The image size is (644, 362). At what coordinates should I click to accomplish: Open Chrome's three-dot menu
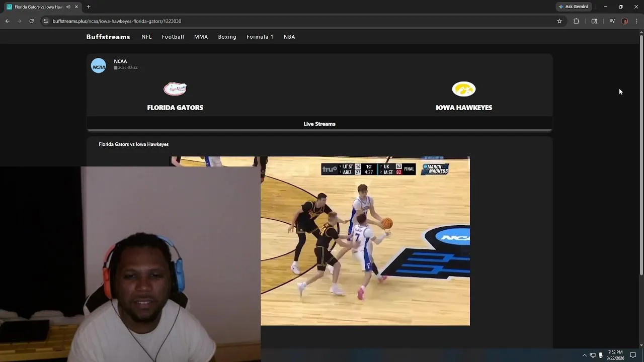[x=636, y=21]
